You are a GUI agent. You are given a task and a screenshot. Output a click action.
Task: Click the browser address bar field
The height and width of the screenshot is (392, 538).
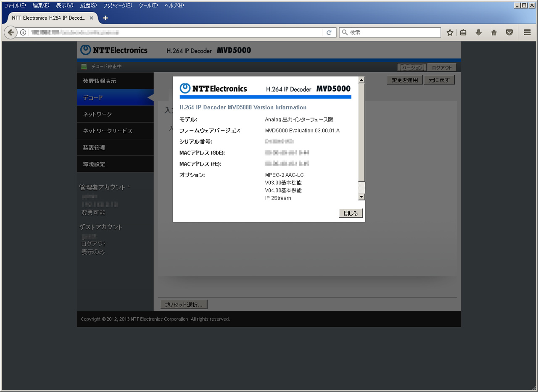(x=175, y=32)
